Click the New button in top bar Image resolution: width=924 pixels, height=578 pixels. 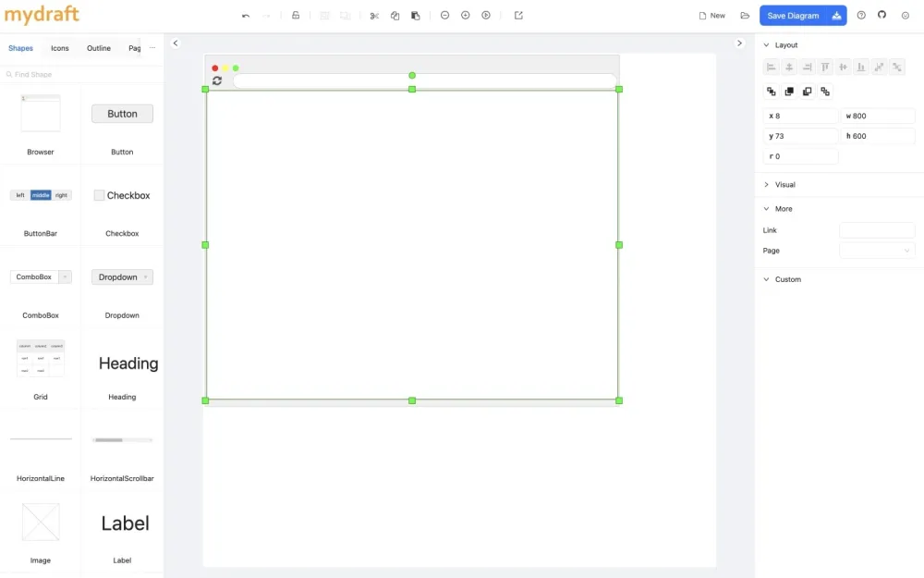[x=712, y=15]
